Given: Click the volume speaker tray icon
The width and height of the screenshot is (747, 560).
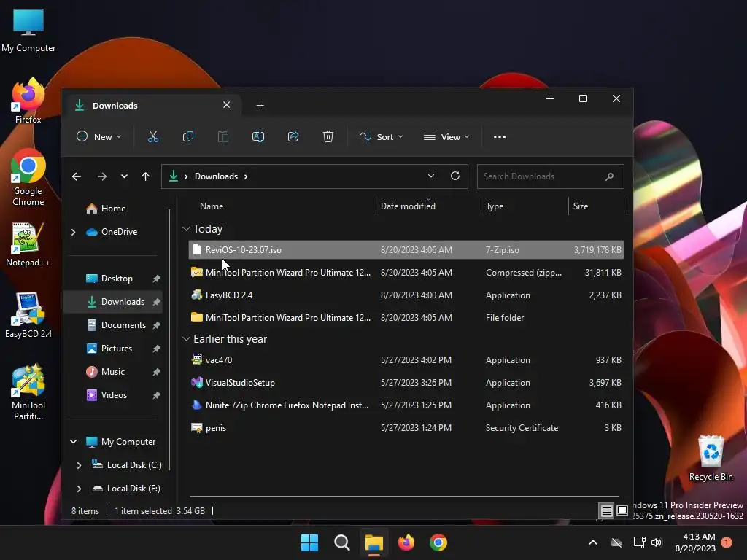Looking at the screenshot, I should click(657, 542).
